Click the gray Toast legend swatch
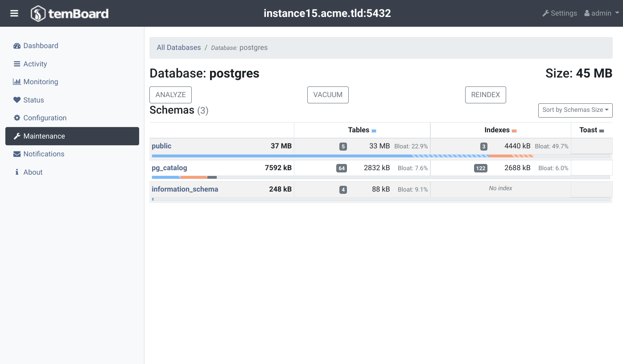Viewport: 623px width, 364px height. tap(602, 131)
